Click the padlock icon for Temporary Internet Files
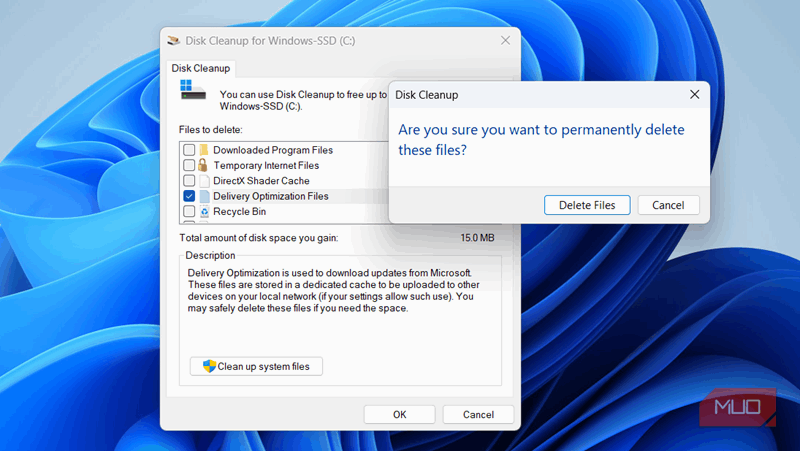Image resolution: width=800 pixels, height=451 pixels. pos(204,165)
